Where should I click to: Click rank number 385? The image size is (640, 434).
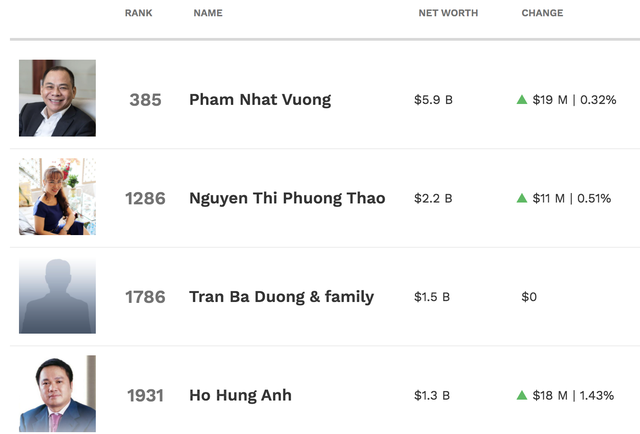(145, 100)
